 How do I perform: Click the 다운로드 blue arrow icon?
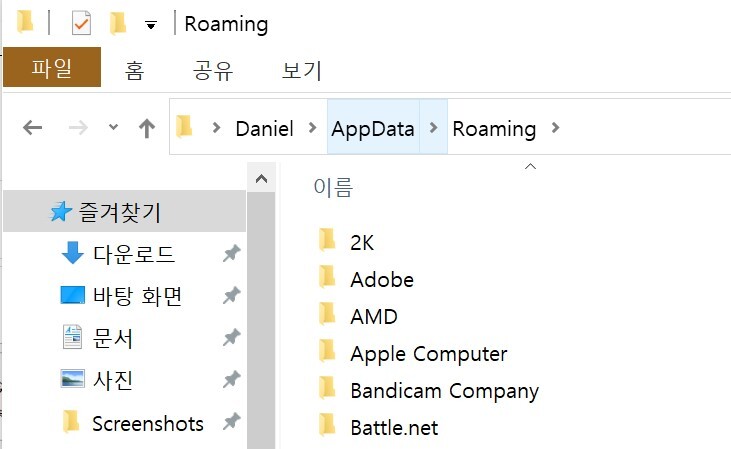pos(72,253)
